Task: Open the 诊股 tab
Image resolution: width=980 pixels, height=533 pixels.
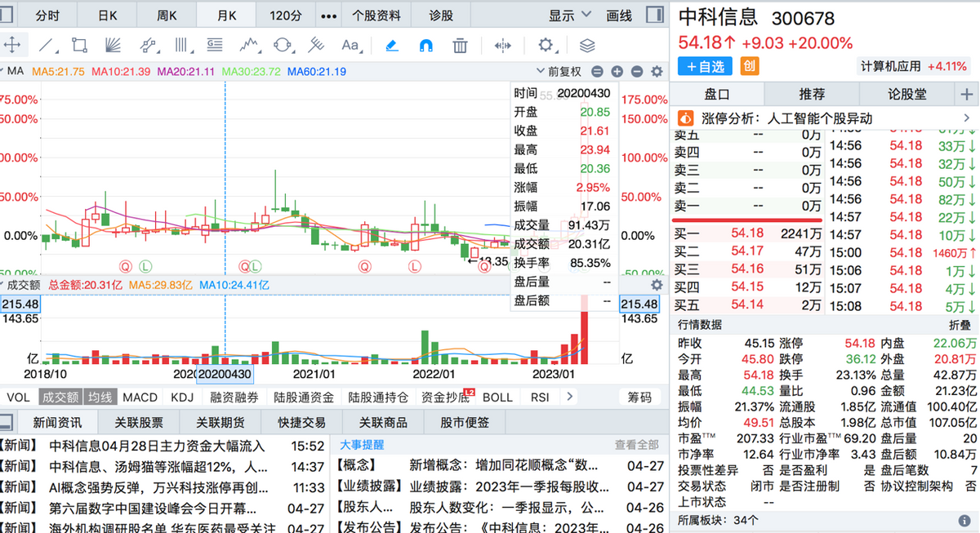Action: [x=441, y=16]
